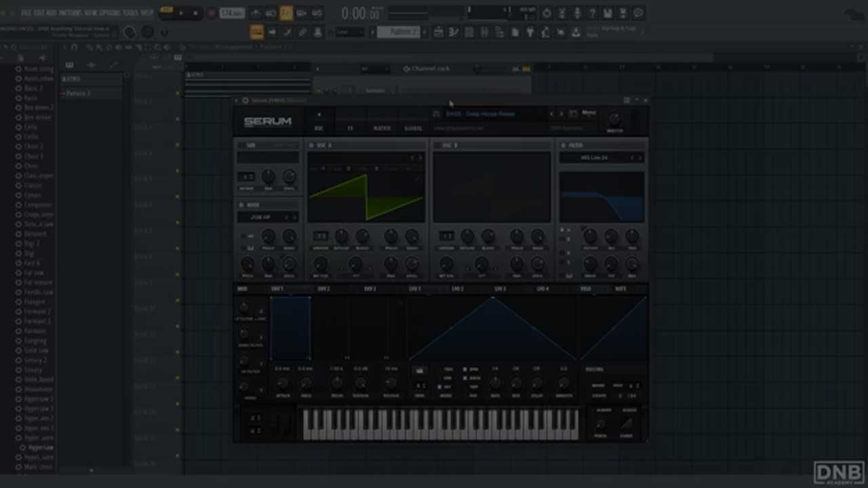Go to previous Serum preset arrow
This screenshot has height=488, width=868.
551,114
